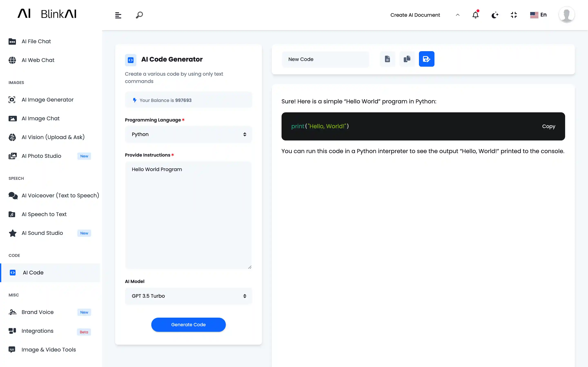
Task: Open language options via the US flag
Action: point(538,15)
